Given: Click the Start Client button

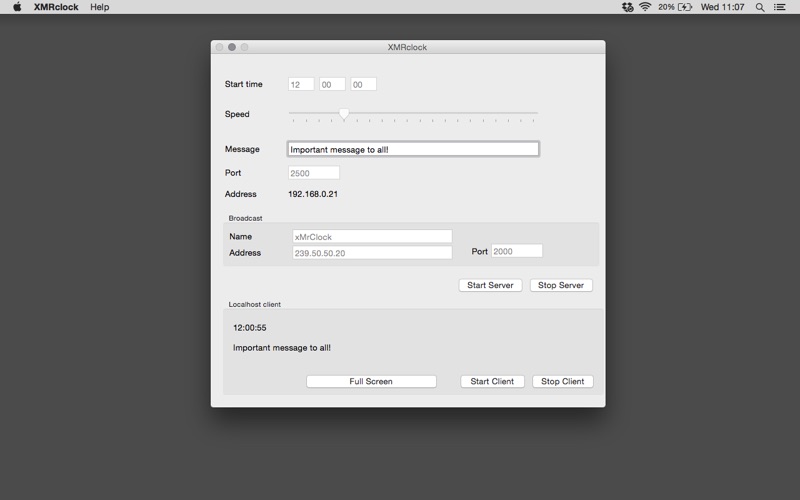Looking at the screenshot, I should [x=492, y=381].
